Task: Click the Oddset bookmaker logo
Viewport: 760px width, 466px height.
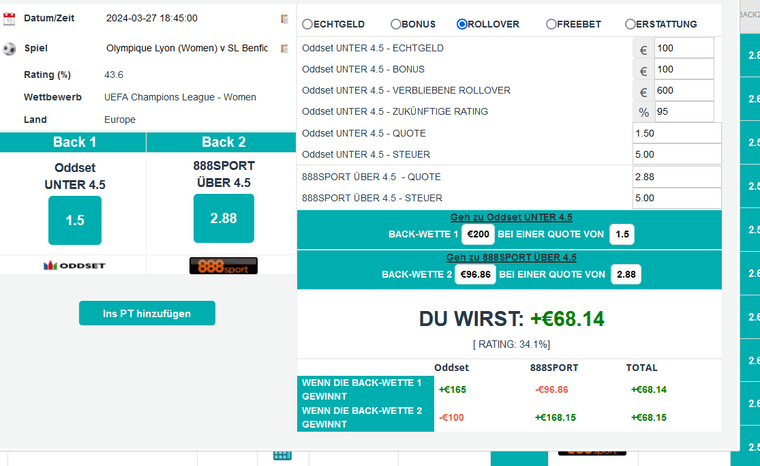Action: pyautogui.click(x=74, y=266)
